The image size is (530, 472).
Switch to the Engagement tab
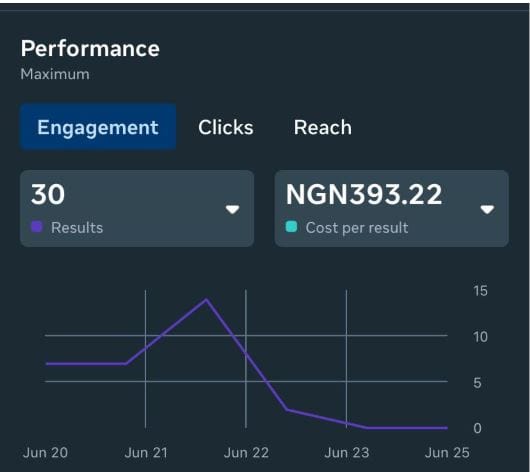(x=98, y=127)
